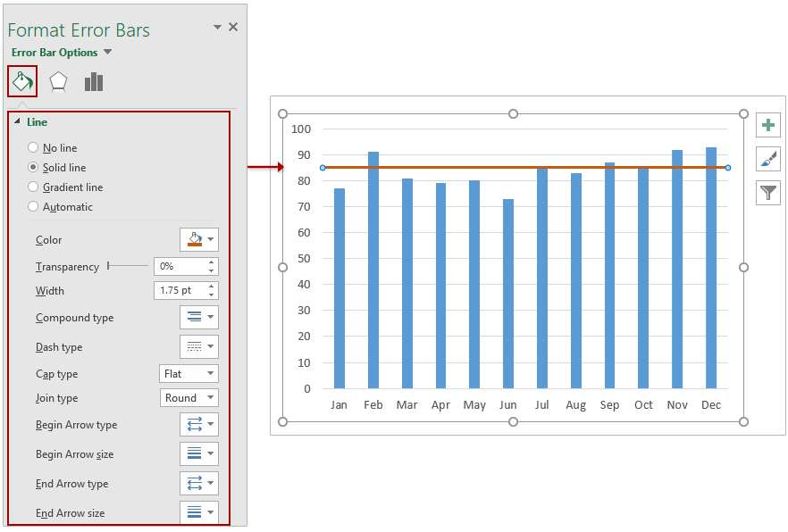The image size is (788, 532).
Task: Open the Compound type dropdown
Action: tap(198, 317)
